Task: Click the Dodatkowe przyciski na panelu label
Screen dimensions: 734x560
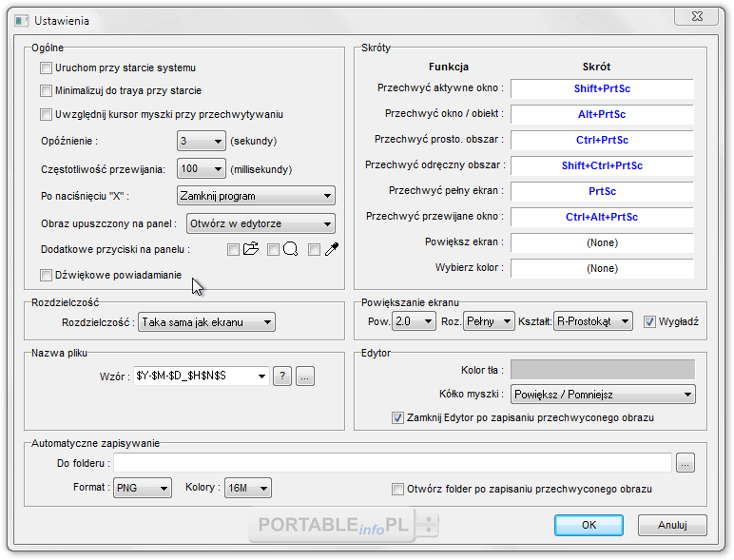Action: (x=115, y=249)
